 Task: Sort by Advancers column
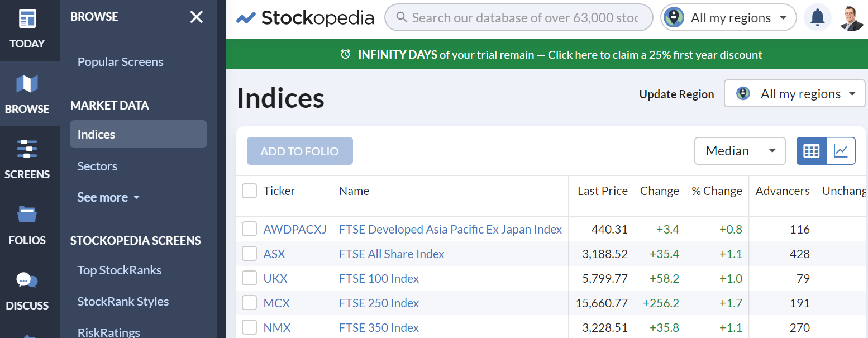coord(783,191)
